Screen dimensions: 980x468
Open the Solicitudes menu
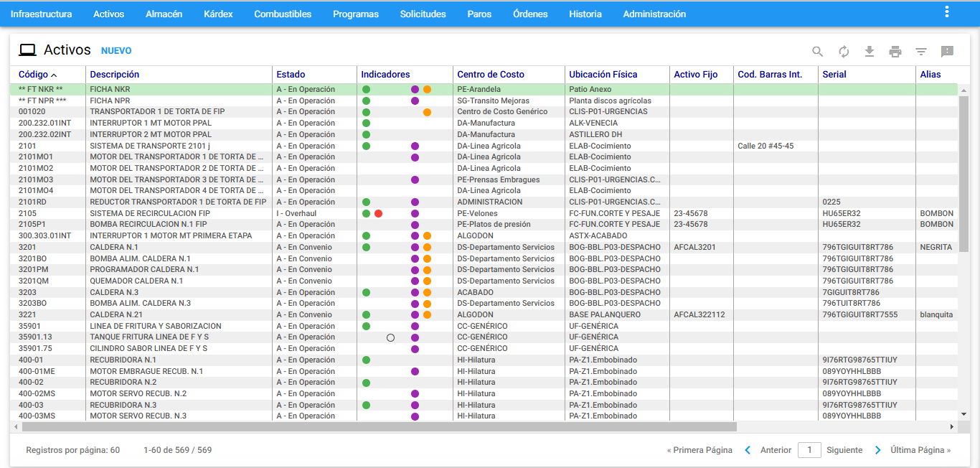[423, 14]
